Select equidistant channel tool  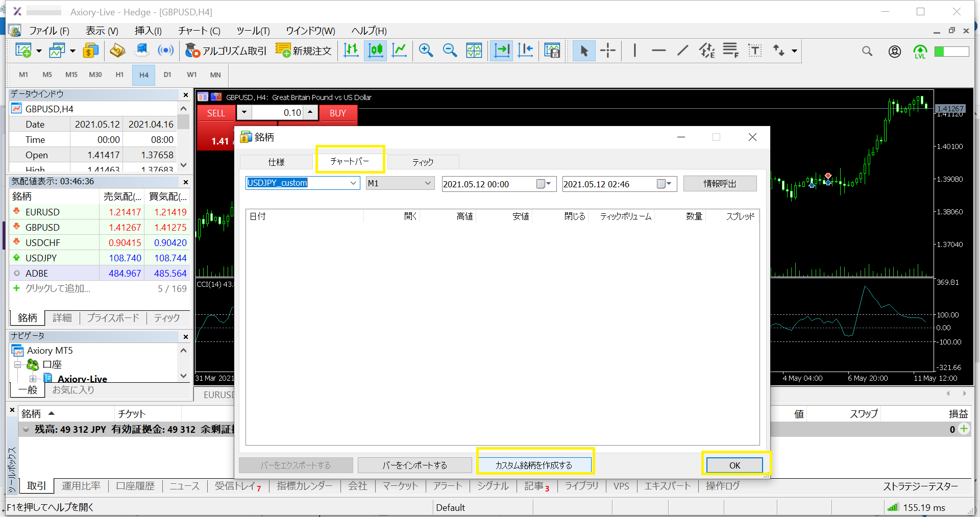(x=707, y=51)
